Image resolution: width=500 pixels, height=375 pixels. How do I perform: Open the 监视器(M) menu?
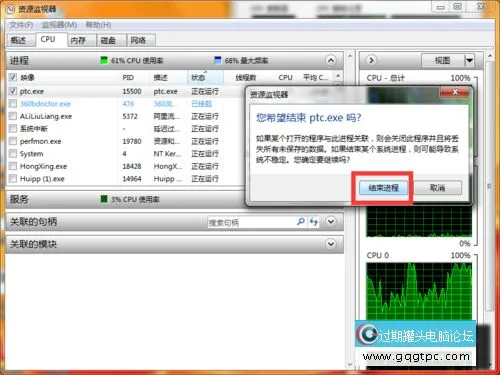coord(59,25)
